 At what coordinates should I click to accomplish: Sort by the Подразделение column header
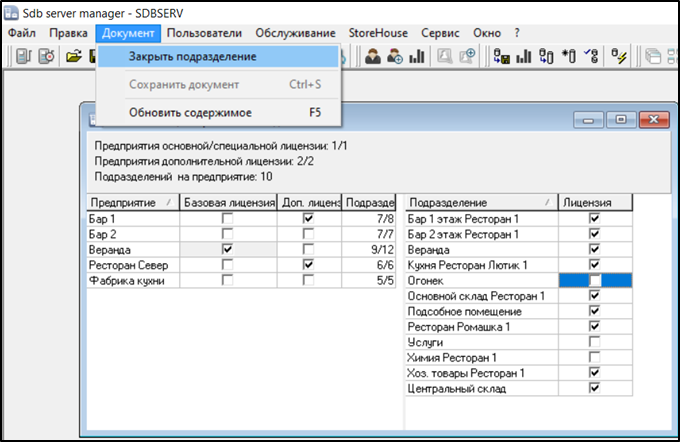pos(480,203)
